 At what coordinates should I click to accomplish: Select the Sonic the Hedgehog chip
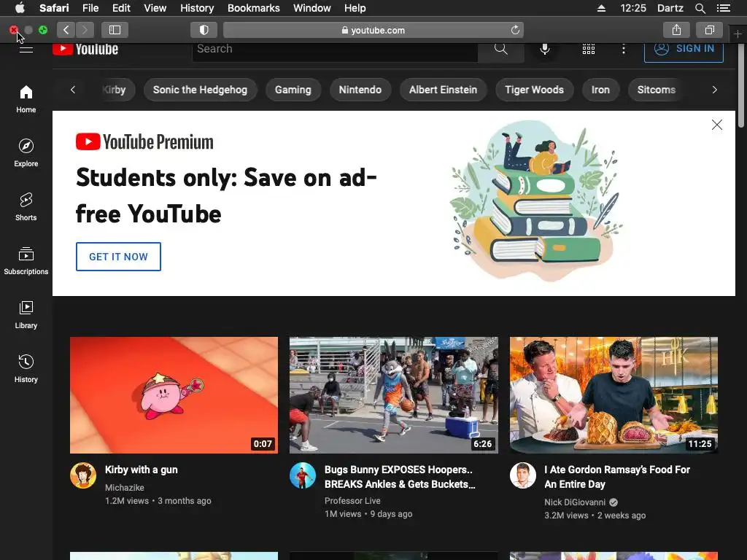click(200, 90)
